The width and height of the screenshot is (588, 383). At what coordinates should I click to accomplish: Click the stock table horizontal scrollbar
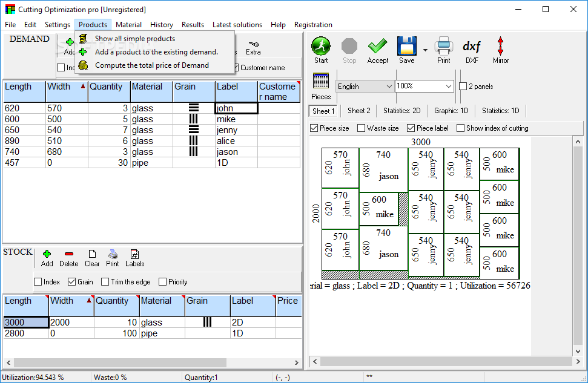pyautogui.click(x=120, y=363)
